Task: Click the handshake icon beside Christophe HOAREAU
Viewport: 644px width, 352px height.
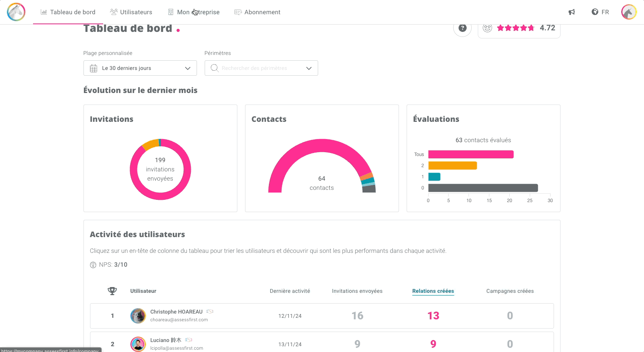Action: pyautogui.click(x=210, y=312)
